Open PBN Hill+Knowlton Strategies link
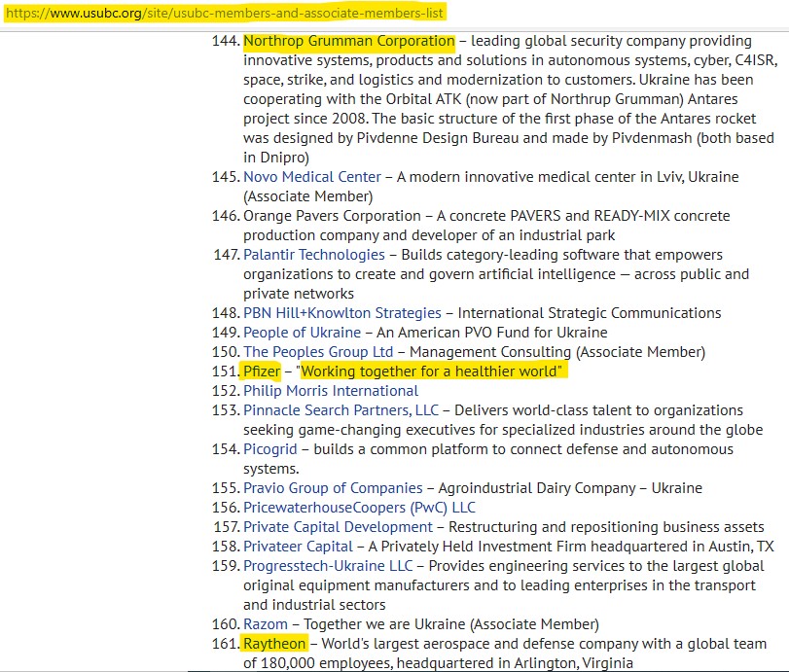Image resolution: width=789 pixels, height=672 pixels. click(x=342, y=313)
